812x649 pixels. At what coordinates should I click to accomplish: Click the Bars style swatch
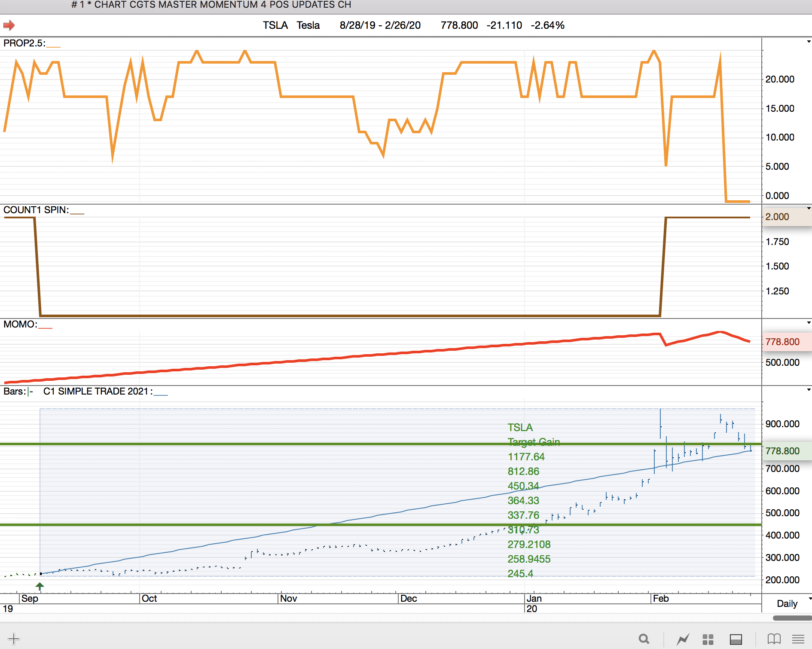click(x=30, y=392)
